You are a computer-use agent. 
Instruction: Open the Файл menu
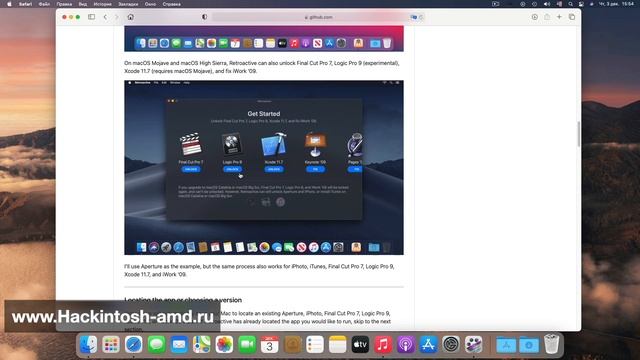pos(44,4)
